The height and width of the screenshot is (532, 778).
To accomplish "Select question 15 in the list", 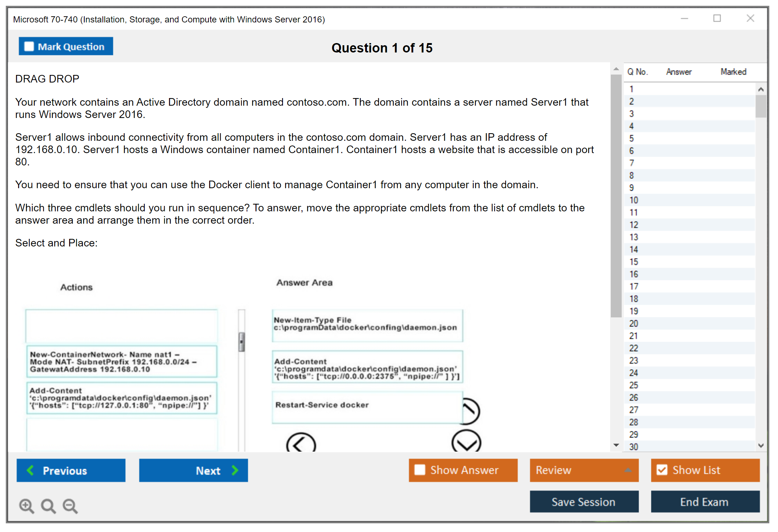I will (x=634, y=262).
